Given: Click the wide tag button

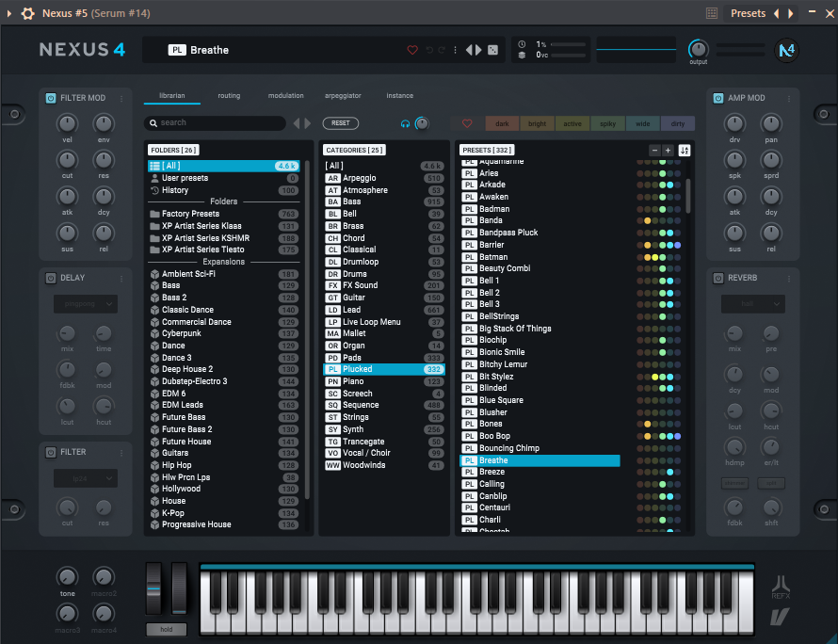Looking at the screenshot, I should [642, 123].
